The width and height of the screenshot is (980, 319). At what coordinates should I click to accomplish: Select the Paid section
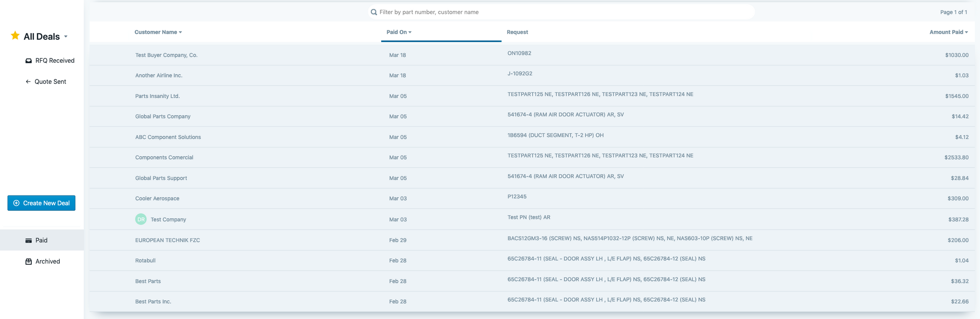(x=42, y=241)
